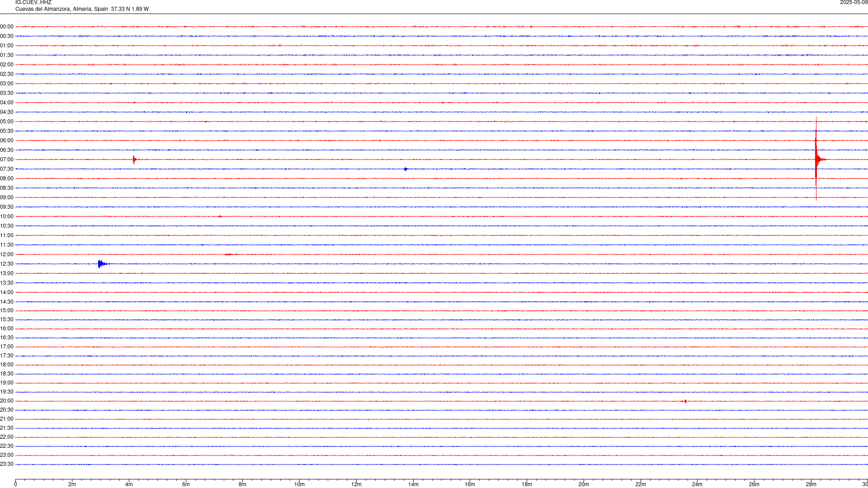Click the 26m tick label on the axis
The height and width of the screenshot is (488, 868).
[754, 484]
